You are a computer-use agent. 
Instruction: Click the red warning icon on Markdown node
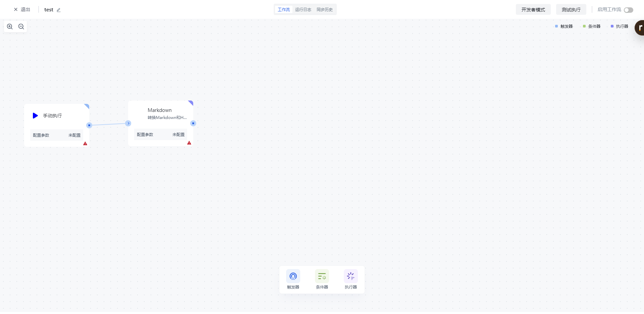189,143
